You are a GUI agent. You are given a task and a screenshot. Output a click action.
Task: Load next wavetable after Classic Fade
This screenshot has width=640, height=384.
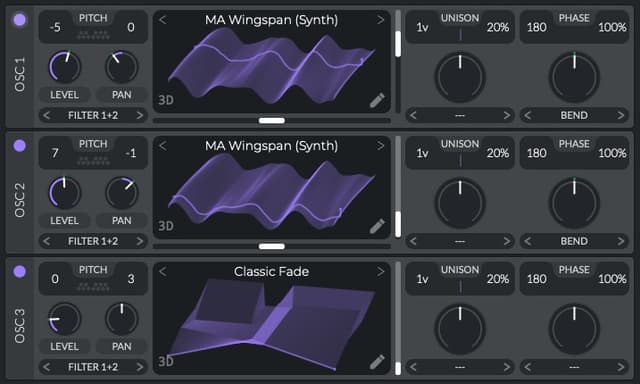(x=380, y=271)
